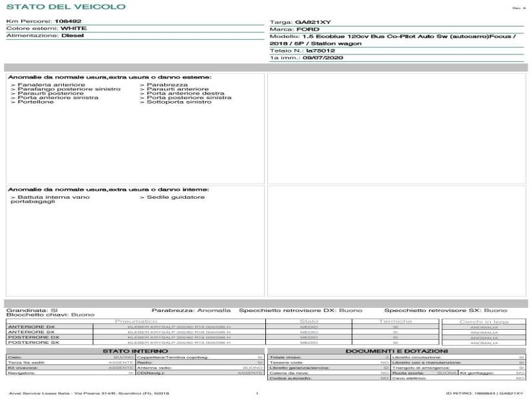Image resolution: width=532 pixels, height=399 pixels.
Task: Click 'Libretto uso e manutenzione:' label
Action: point(426,362)
